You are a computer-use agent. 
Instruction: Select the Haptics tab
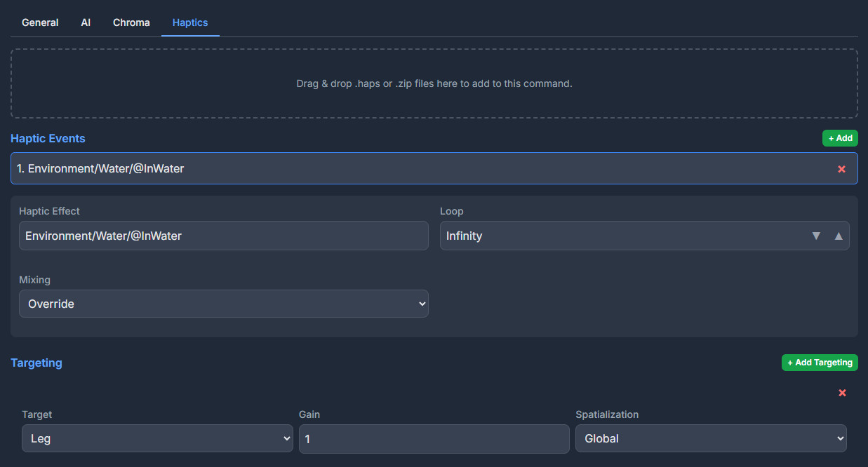(x=190, y=22)
